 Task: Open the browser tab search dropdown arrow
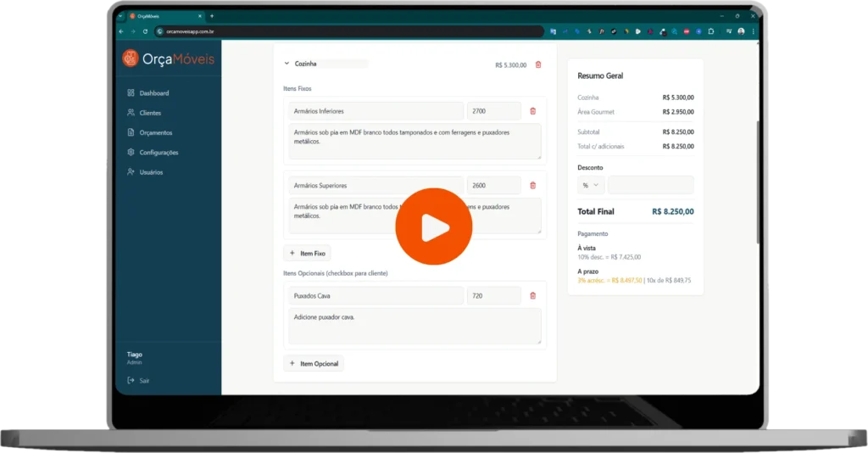click(x=120, y=16)
